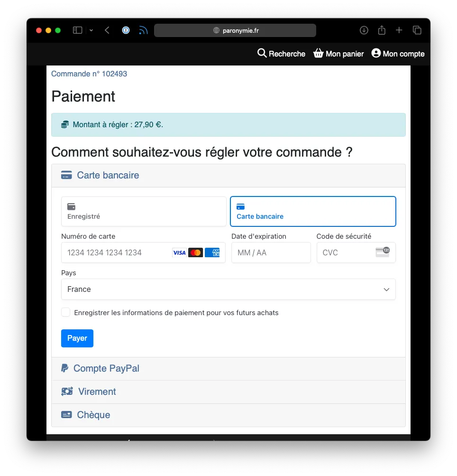The height and width of the screenshot is (476, 457).
Task: Click the American Express icon
Action: [212, 252]
